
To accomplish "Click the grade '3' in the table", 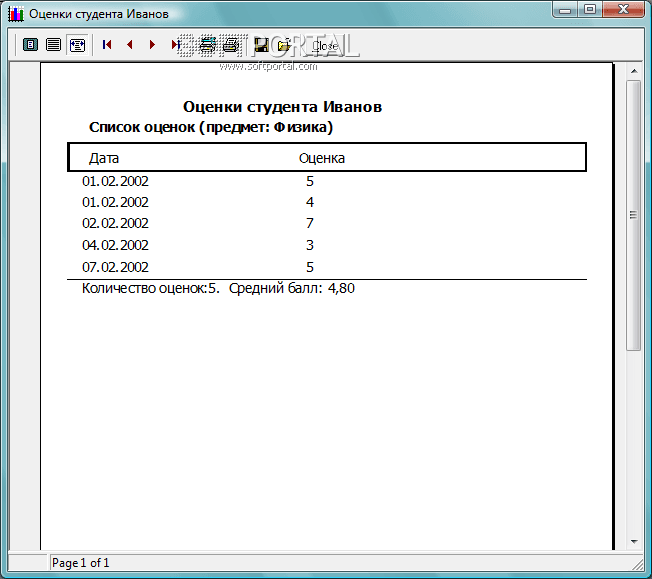I will 310,245.
